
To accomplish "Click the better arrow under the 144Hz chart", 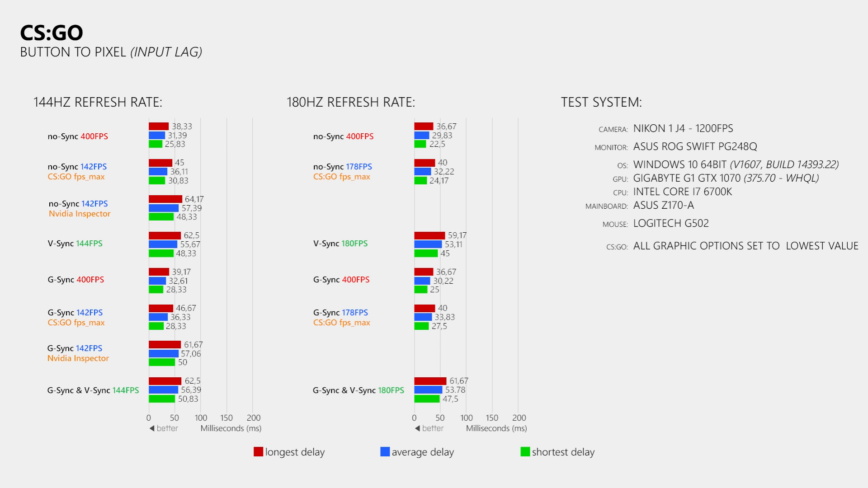I will click(152, 428).
